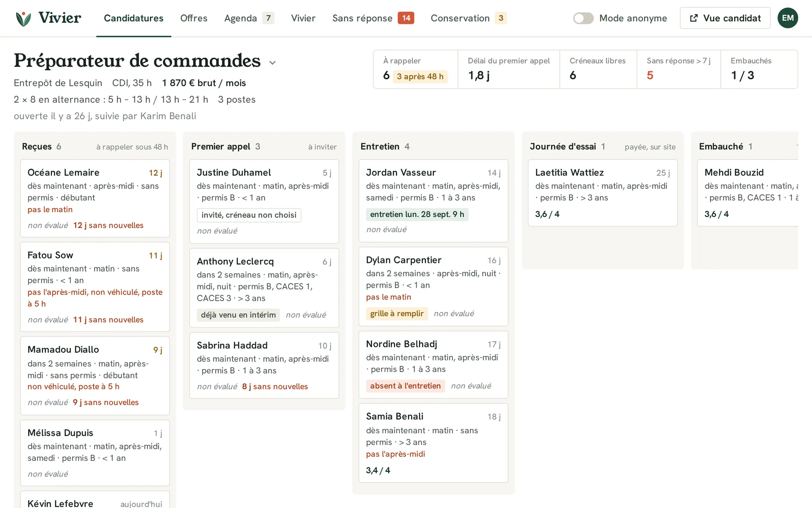Image resolution: width=812 pixels, height=508 pixels.
Task: Open Fatou Sow's candidate card
Action: [95, 287]
